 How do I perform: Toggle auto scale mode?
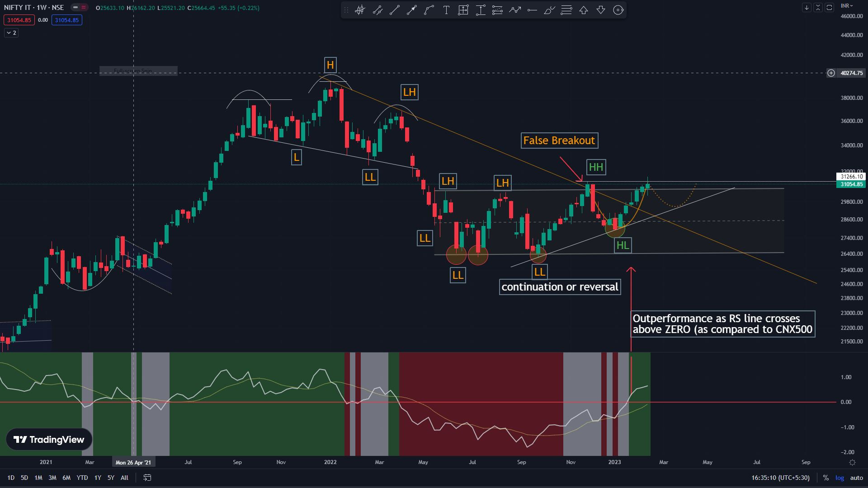[x=857, y=478]
